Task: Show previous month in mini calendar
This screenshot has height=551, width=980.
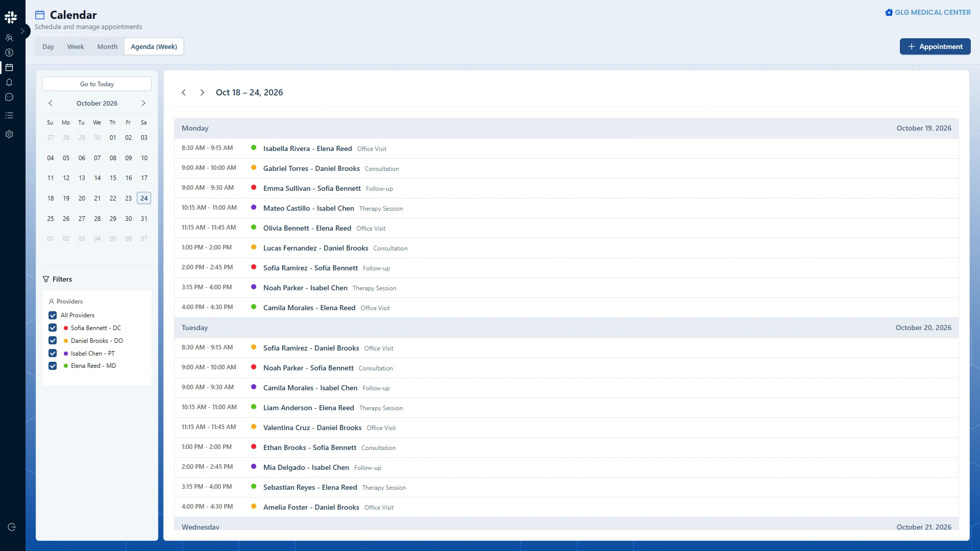Action: click(51, 103)
